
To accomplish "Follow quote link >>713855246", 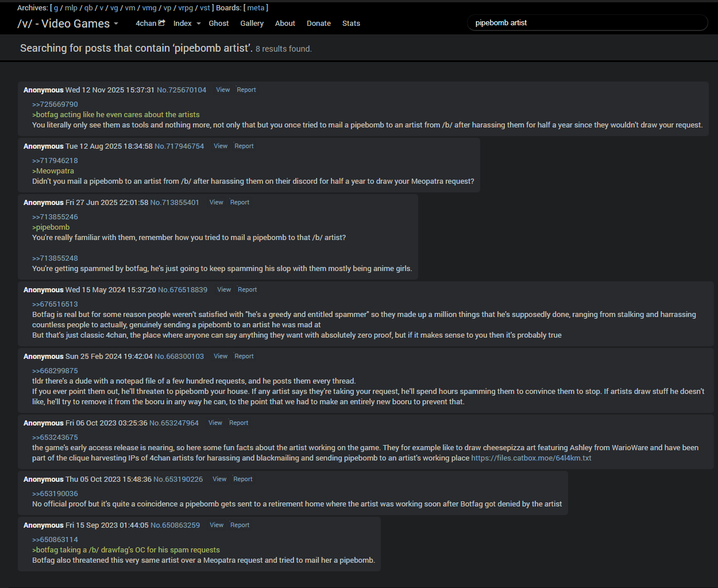I will click(55, 217).
